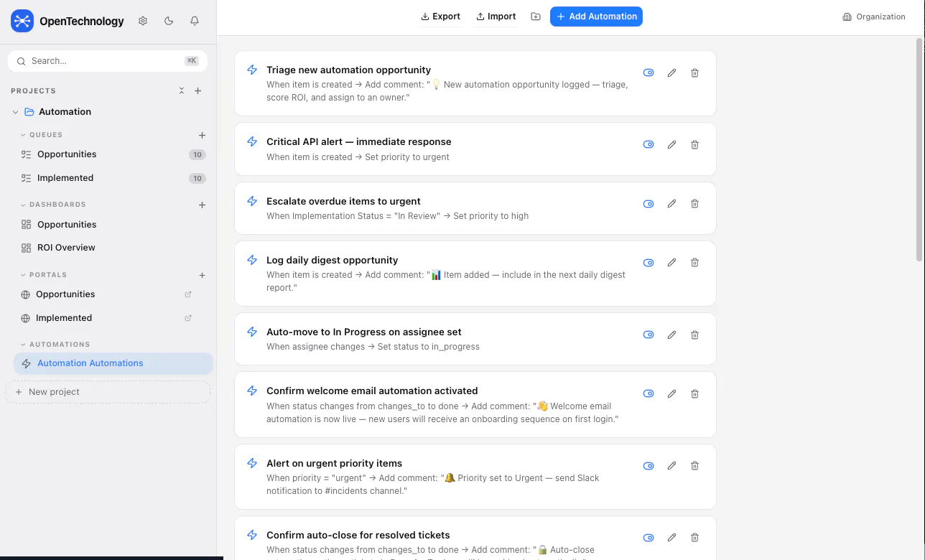This screenshot has height=560, width=925.
Task: Collapse the Portals section
Action: [23, 275]
